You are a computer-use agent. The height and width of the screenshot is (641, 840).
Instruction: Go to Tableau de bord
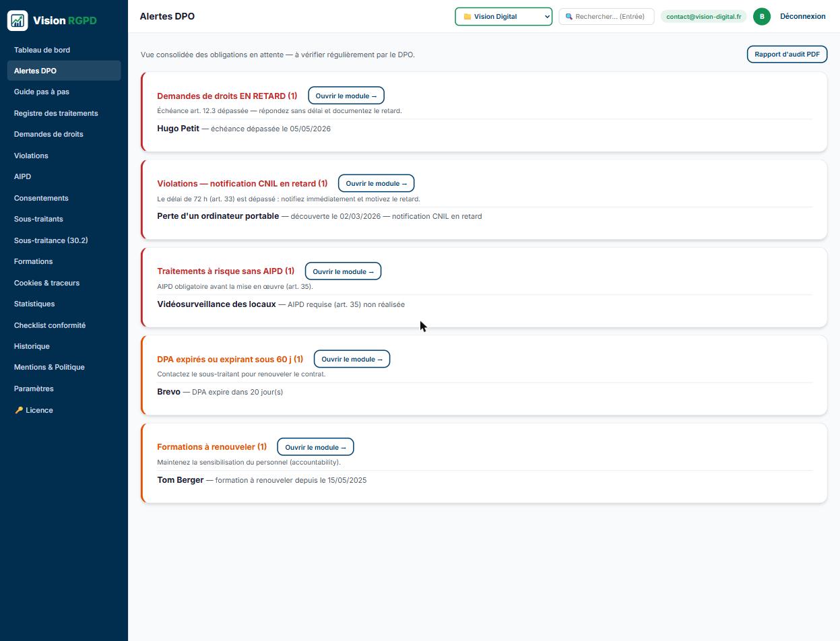tap(64, 50)
